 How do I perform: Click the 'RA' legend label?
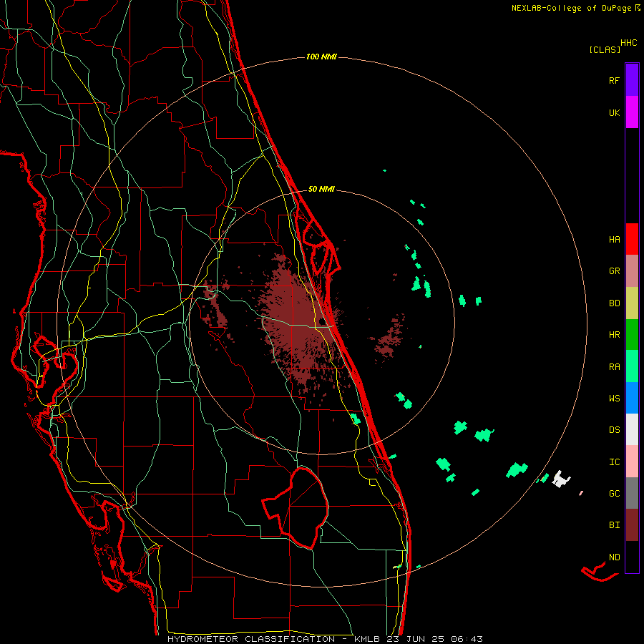(615, 367)
